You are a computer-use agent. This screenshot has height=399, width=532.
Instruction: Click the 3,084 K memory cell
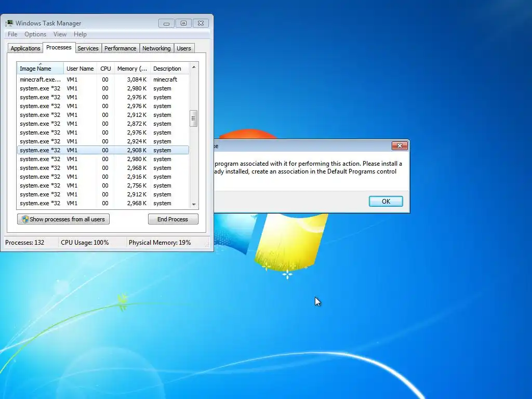[x=137, y=79]
